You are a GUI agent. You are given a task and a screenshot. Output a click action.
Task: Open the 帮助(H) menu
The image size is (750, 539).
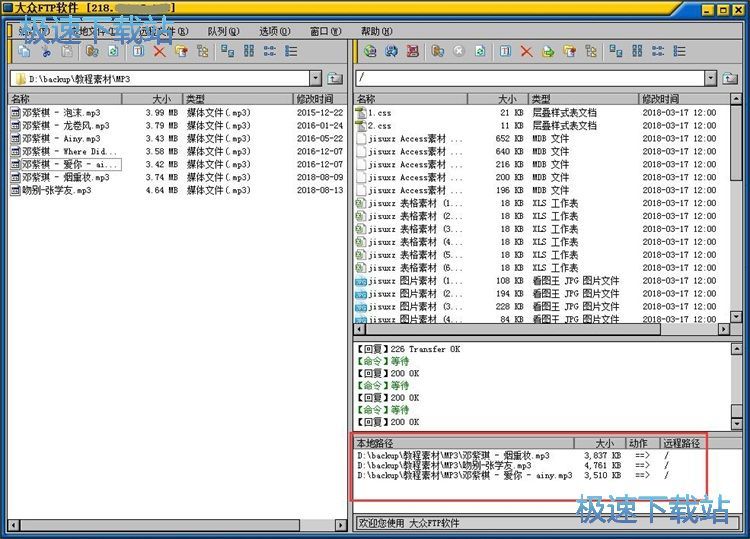click(377, 32)
